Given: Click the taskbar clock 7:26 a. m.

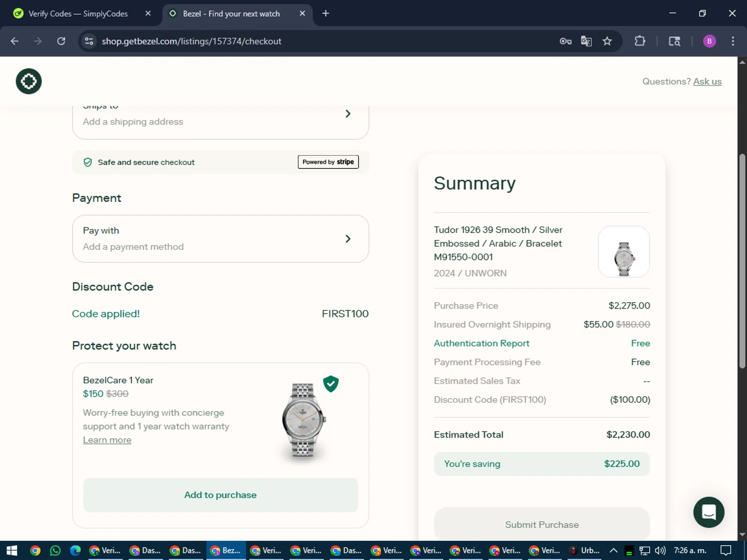Looking at the screenshot, I should 690,550.
